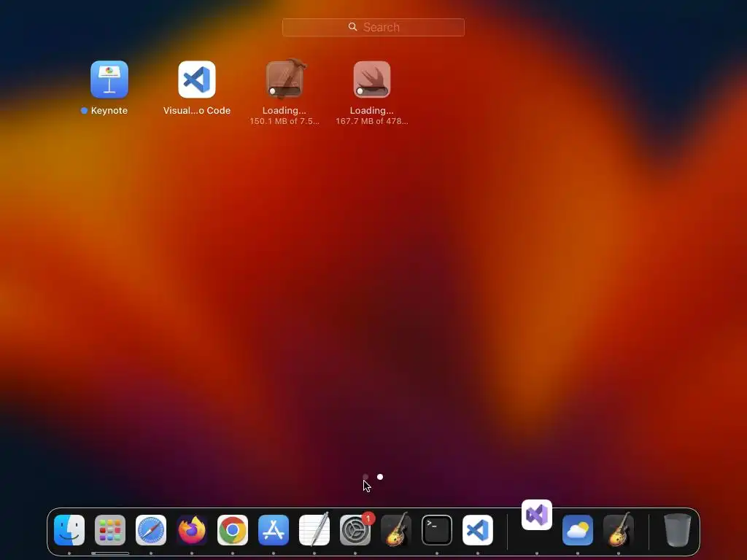
Task: Open Keynote from Launchpad
Action: 109,79
